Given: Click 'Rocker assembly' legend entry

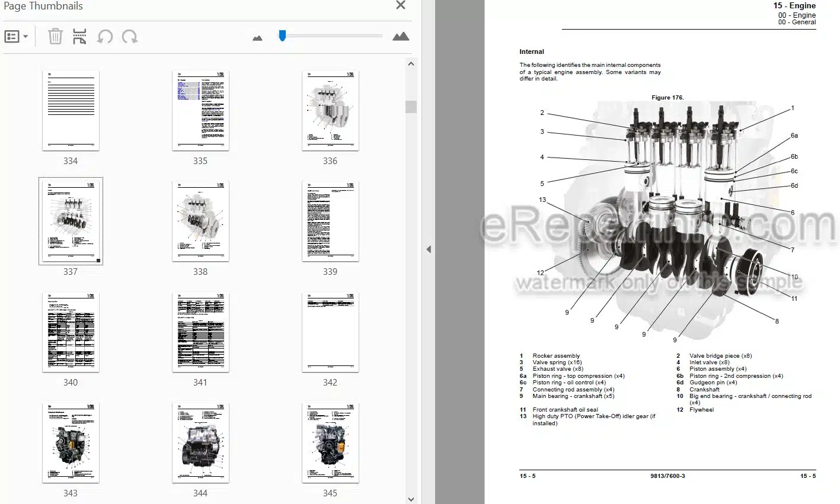Looking at the screenshot, I should click(x=556, y=356).
